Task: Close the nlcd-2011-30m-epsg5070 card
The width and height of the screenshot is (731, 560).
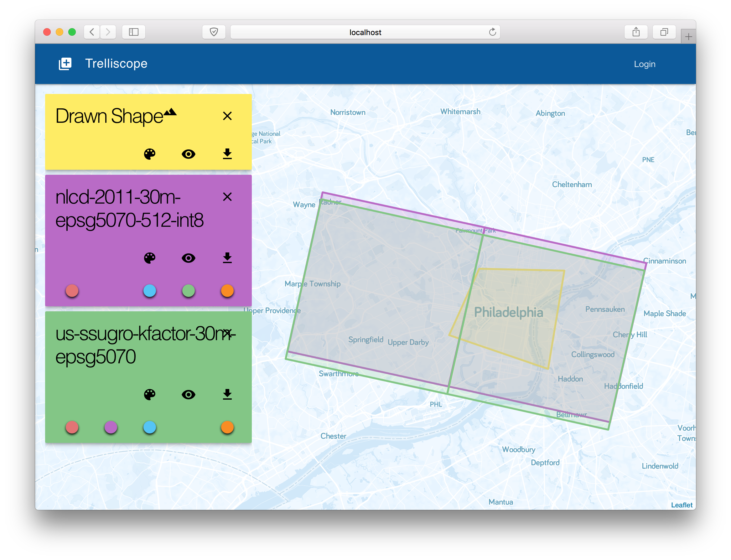Action: tap(227, 197)
